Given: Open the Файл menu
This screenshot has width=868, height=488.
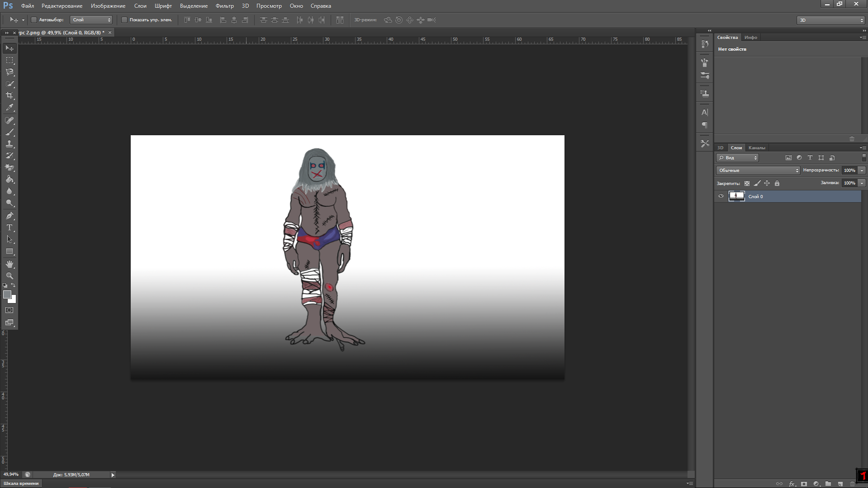Looking at the screenshot, I should [28, 6].
